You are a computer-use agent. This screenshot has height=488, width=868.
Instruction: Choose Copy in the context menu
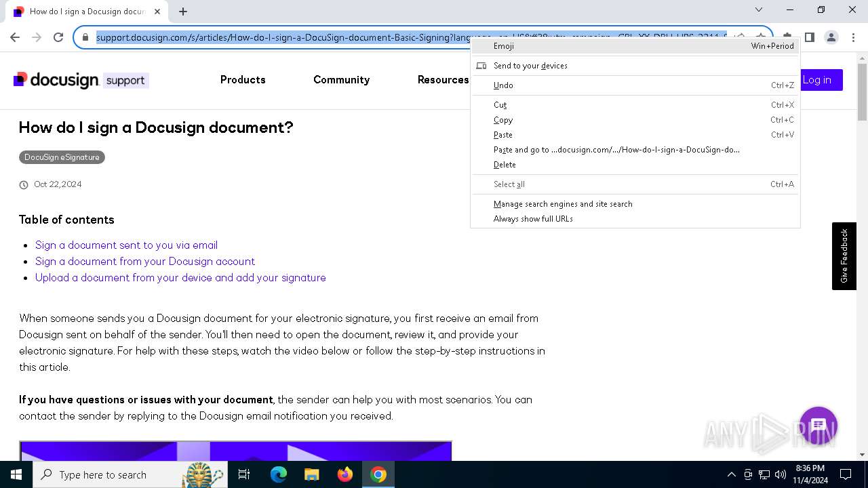pos(635,120)
